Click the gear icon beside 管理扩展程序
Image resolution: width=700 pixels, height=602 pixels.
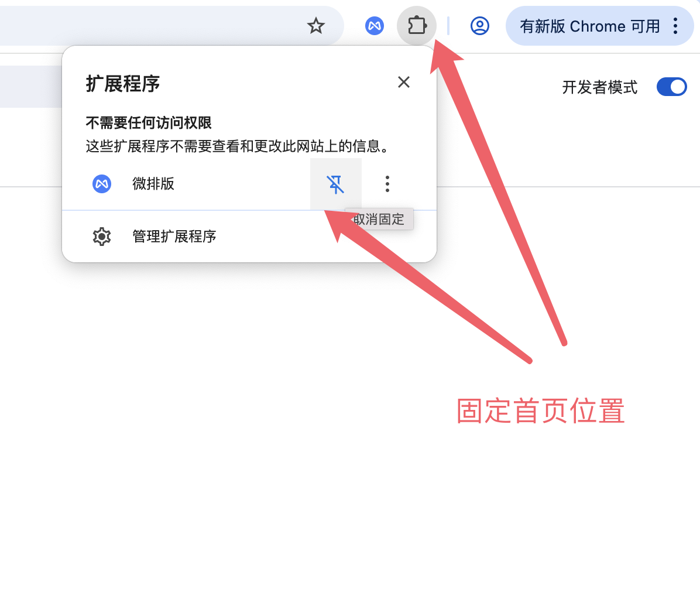click(x=102, y=236)
